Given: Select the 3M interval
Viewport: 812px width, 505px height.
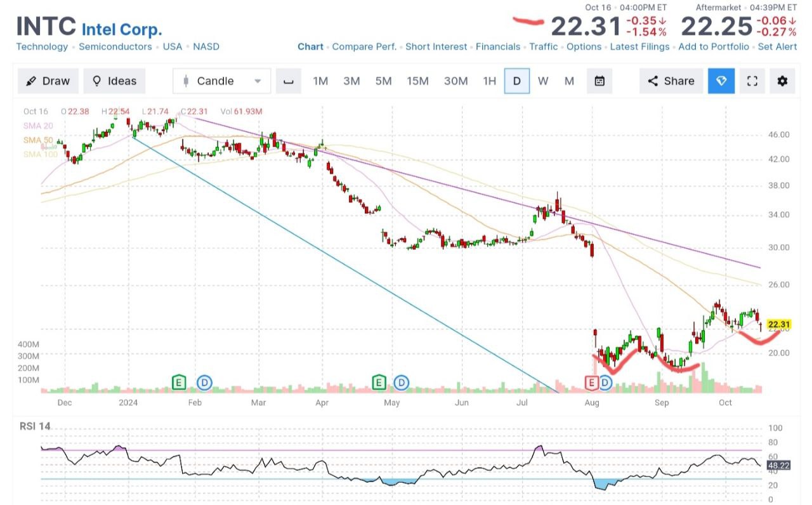Looking at the screenshot, I should point(351,81).
